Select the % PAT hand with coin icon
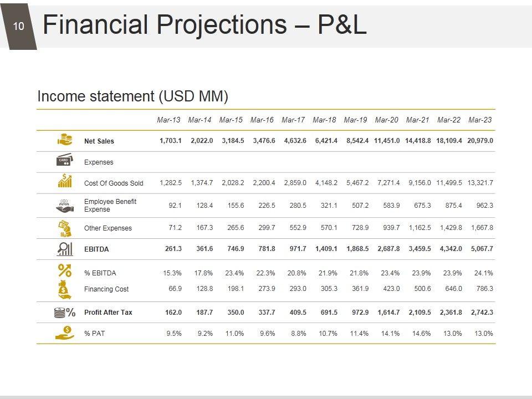This screenshot has height=399, width=532. pyautogui.click(x=65, y=332)
